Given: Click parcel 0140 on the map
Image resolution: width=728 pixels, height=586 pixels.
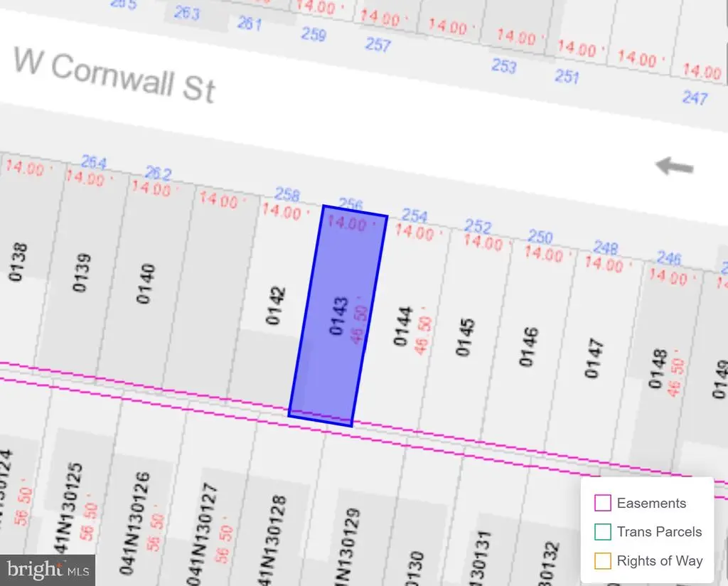Looking at the screenshot, I should click(x=146, y=283).
